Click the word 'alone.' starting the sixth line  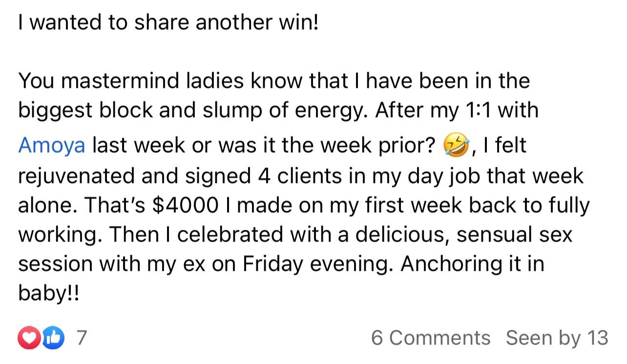(48, 205)
